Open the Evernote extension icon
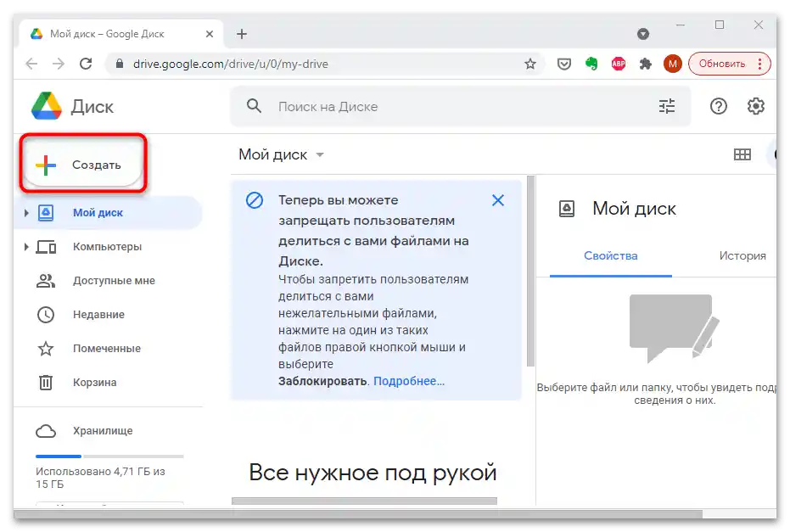790x532 pixels. 591,64
